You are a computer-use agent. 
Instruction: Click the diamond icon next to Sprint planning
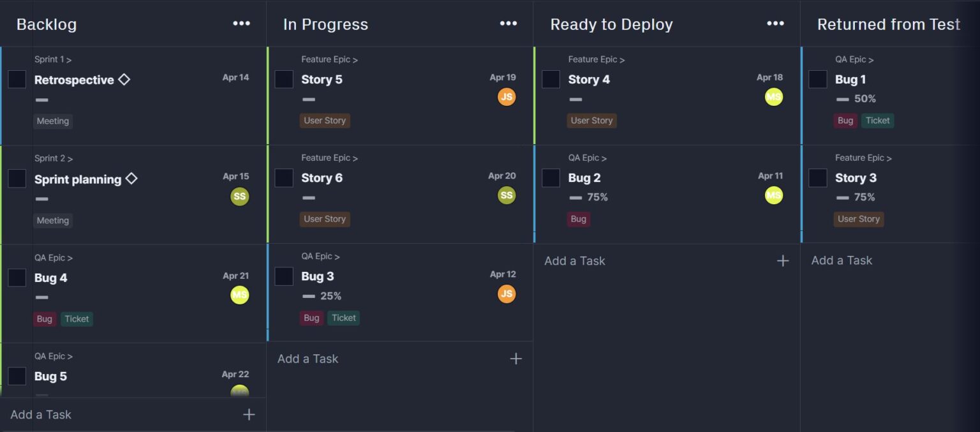tap(131, 179)
